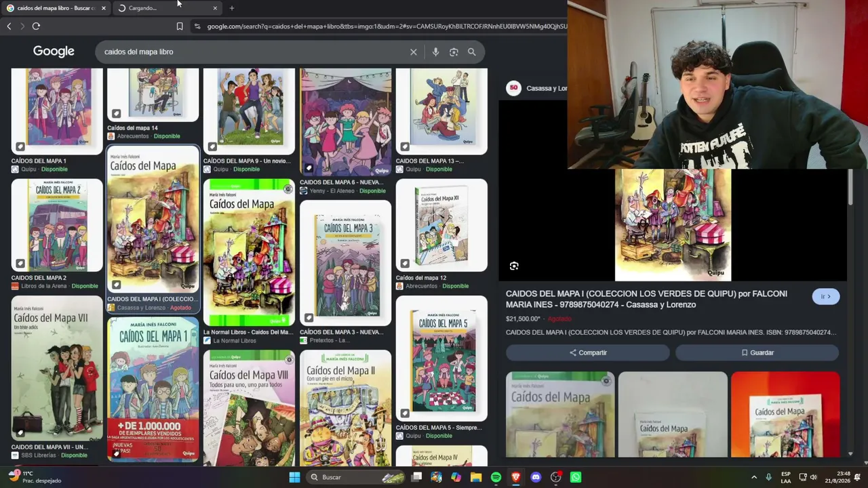Close the 'Cargando...' tab

(x=215, y=8)
